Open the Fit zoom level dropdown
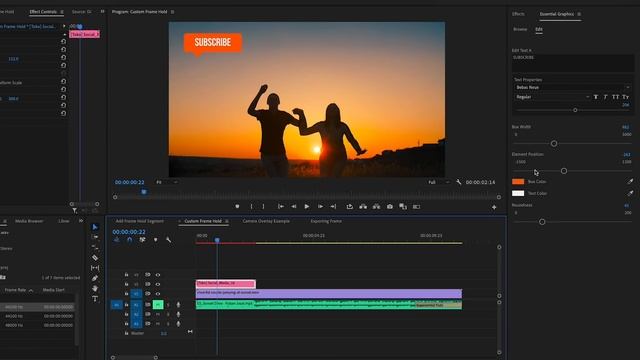Viewport: 640px width, 360px height. point(167,182)
